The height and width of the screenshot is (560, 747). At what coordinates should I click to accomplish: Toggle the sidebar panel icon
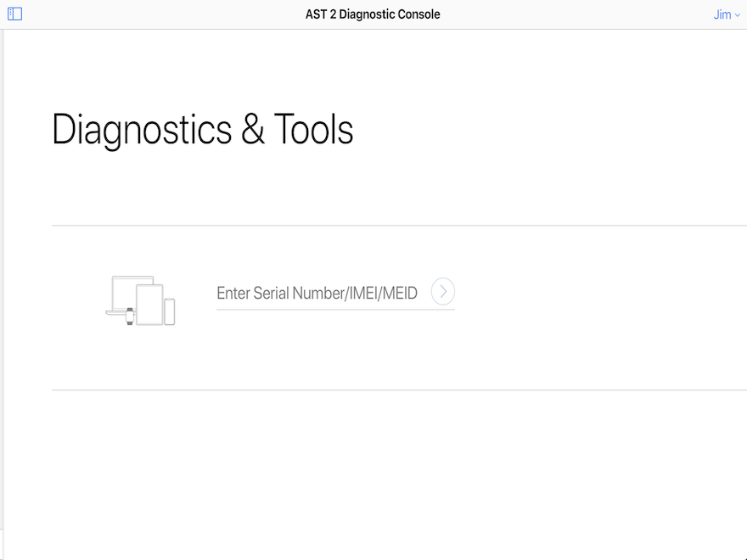pyautogui.click(x=14, y=14)
